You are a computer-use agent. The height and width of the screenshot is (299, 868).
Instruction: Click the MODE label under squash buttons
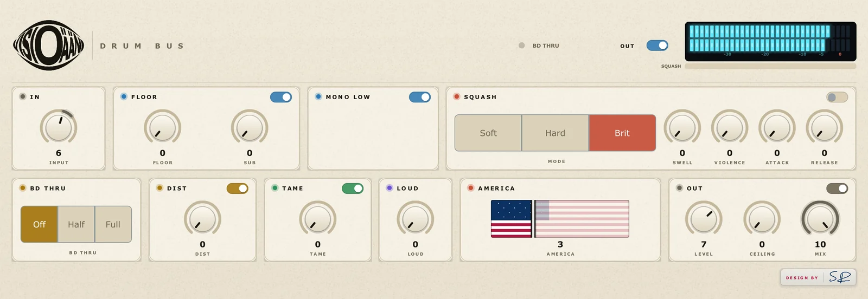557,161
